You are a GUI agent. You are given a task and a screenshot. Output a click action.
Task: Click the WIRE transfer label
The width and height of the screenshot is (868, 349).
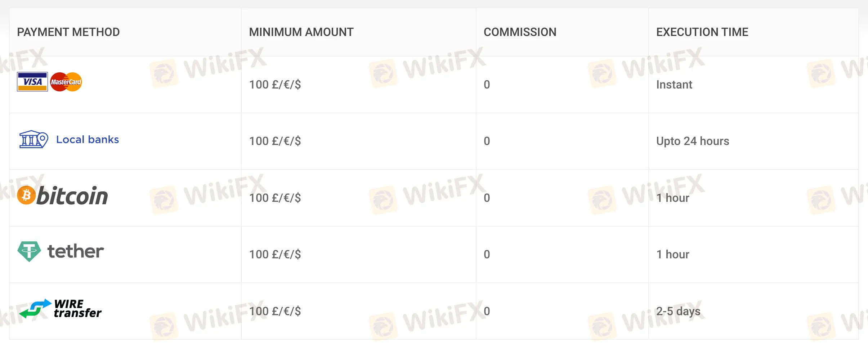tap(77, 309)
